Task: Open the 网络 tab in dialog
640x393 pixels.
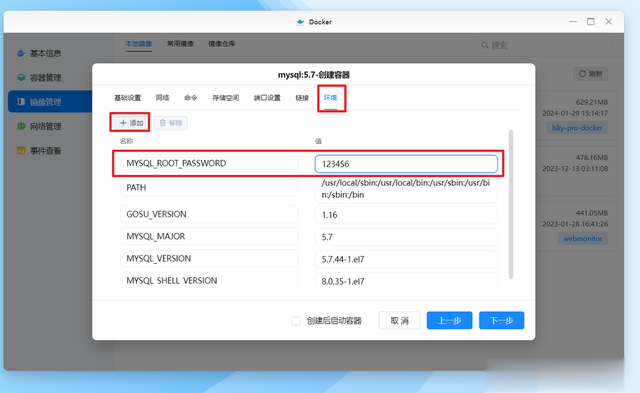Action: click(162, 98)
